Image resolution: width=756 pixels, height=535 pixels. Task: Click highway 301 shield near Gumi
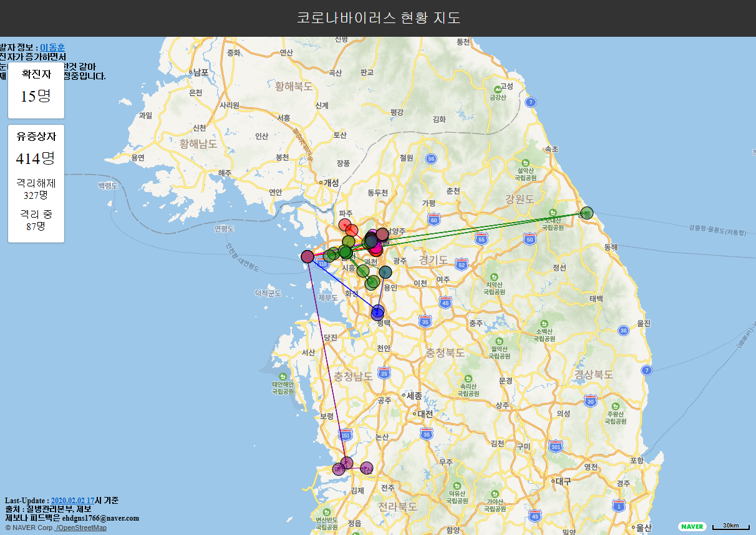[555, 446]
